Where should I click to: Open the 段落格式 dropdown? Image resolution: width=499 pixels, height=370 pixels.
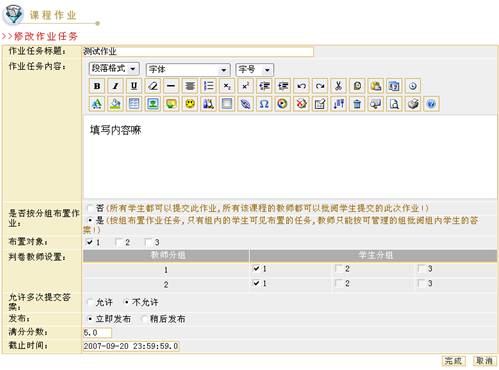coord(114,69)
